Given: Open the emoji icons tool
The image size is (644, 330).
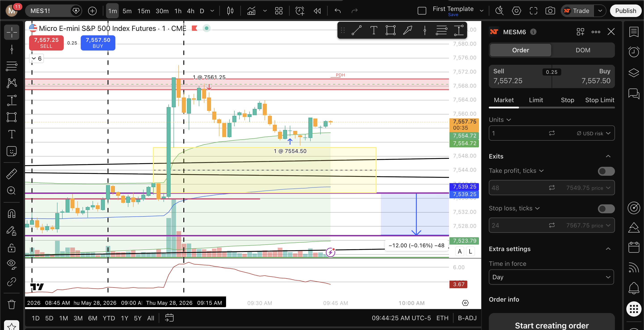Looking at the screenshot, I should point(11,151).
